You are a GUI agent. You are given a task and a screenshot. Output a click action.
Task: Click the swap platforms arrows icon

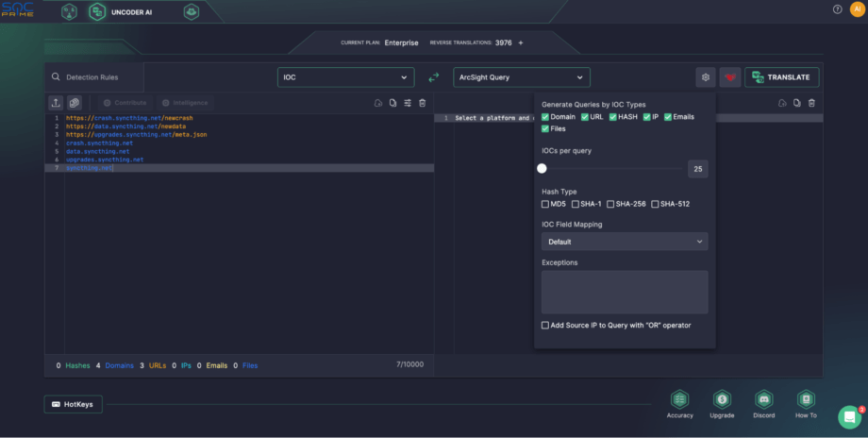(434, 77)
